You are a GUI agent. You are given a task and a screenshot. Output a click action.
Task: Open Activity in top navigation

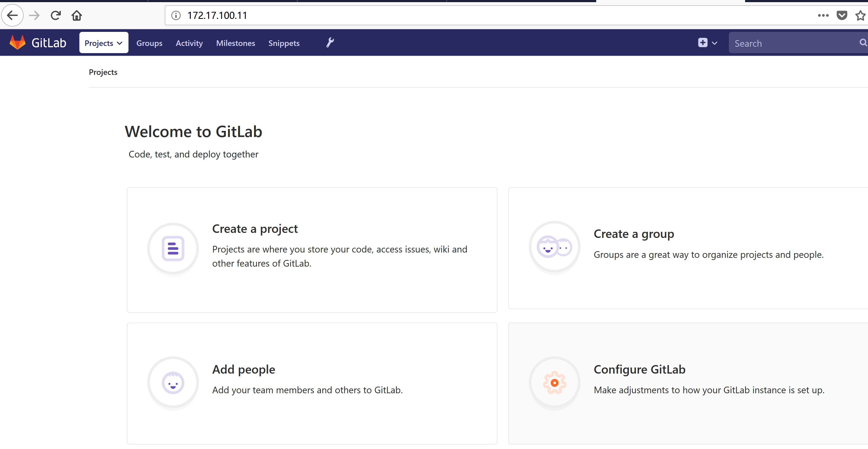(189, 43)
